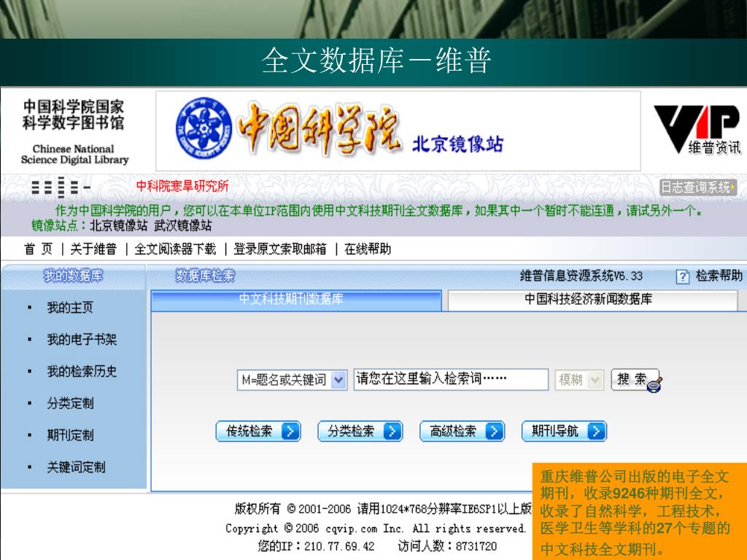Click the 访问人数 visitor count text
Image resolution: width=747 pixels, height=560 pixels.
tap(447, 546)
